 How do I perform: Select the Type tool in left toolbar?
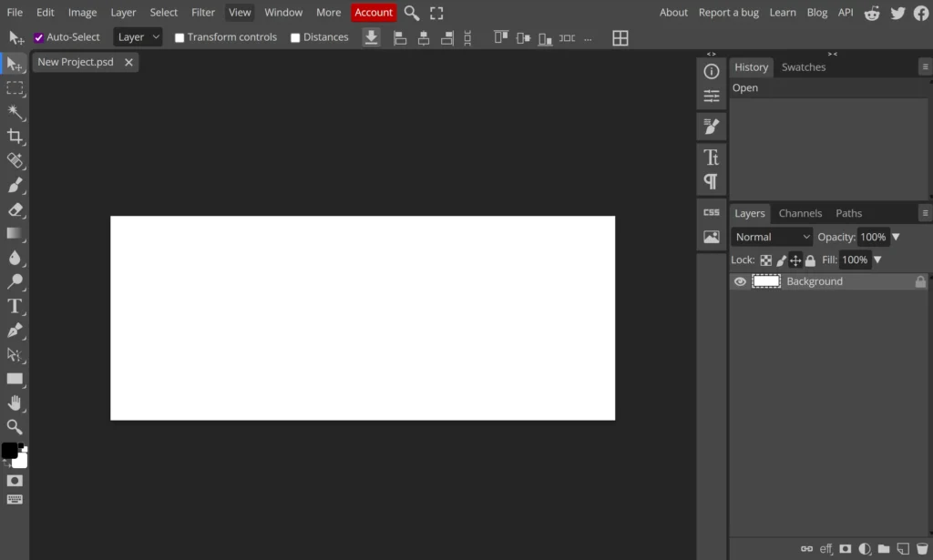(x=15, y=306)
